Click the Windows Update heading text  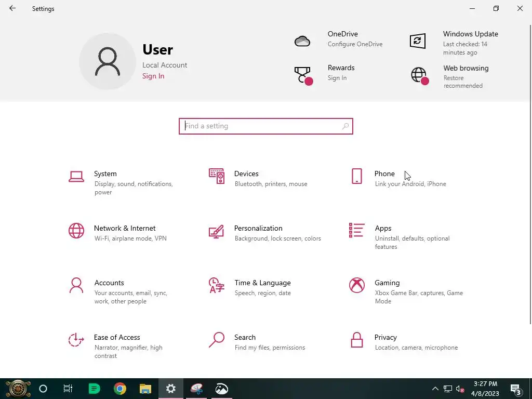(x=471, y=34)
